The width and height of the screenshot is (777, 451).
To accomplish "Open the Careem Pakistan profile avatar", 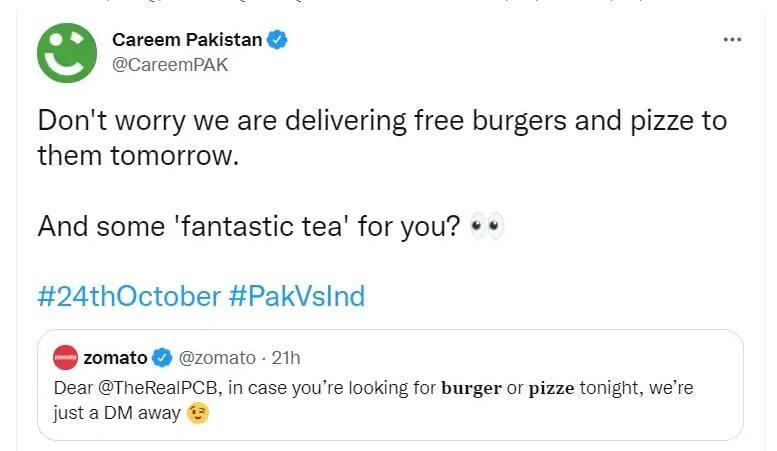I will point(67,52).
